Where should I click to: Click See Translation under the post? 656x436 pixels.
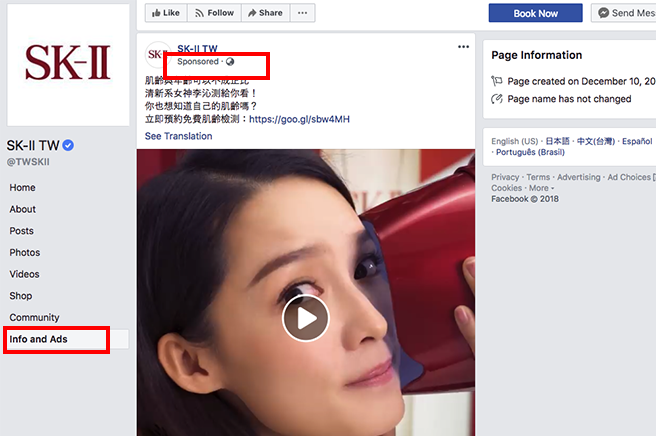point(178,136)
